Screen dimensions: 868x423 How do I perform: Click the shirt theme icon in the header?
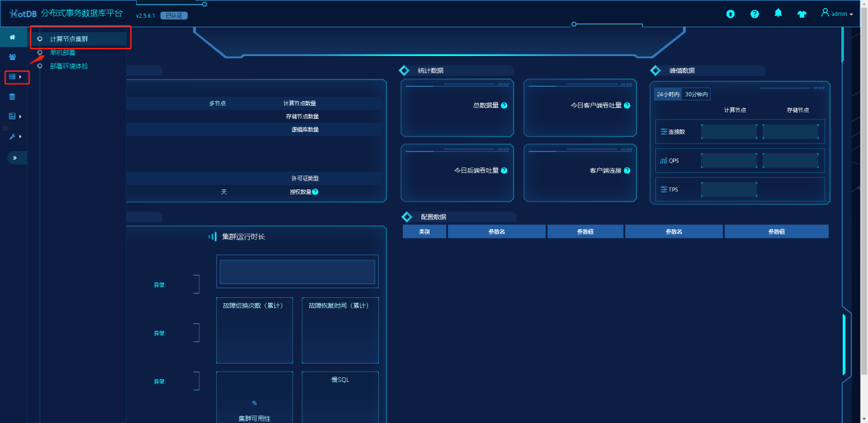(802, 14)
